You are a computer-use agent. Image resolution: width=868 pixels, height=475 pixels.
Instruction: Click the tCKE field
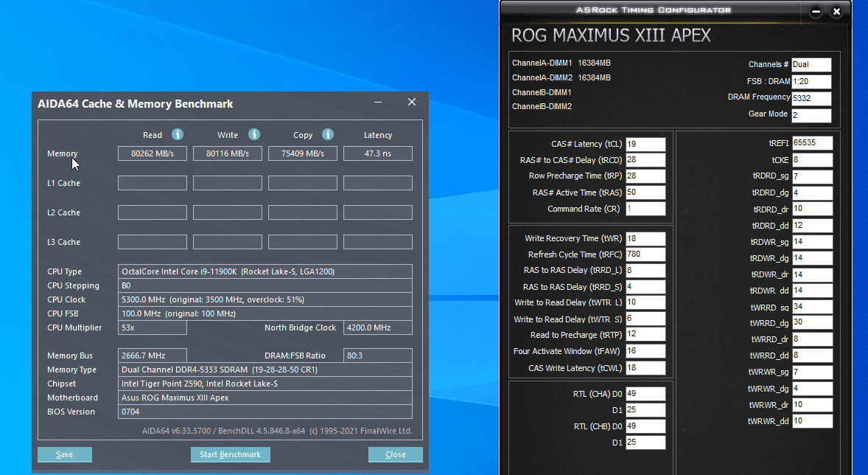point(812,159)
